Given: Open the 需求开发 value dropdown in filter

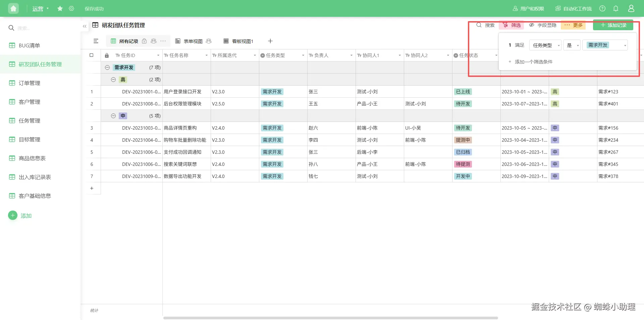Looking at the screenshot, I should 605,45.
